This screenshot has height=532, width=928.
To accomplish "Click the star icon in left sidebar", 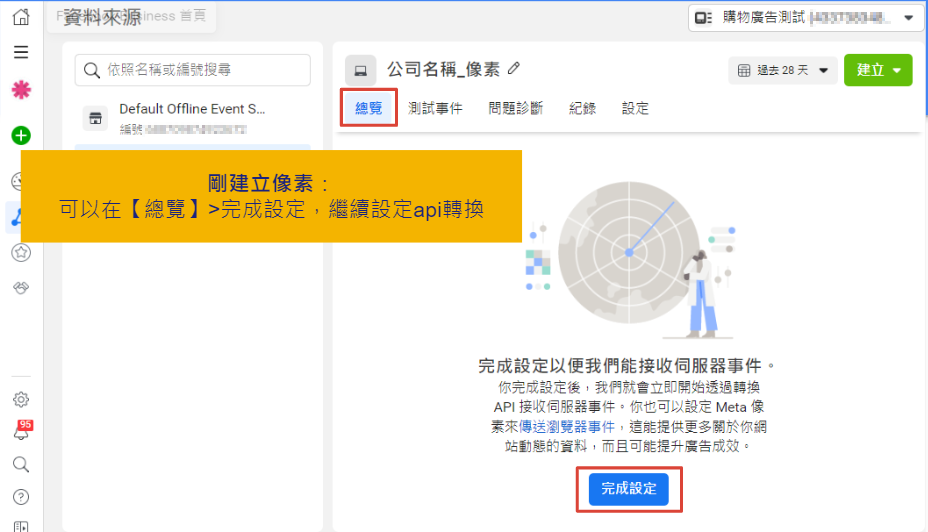I will pos(21,253).
